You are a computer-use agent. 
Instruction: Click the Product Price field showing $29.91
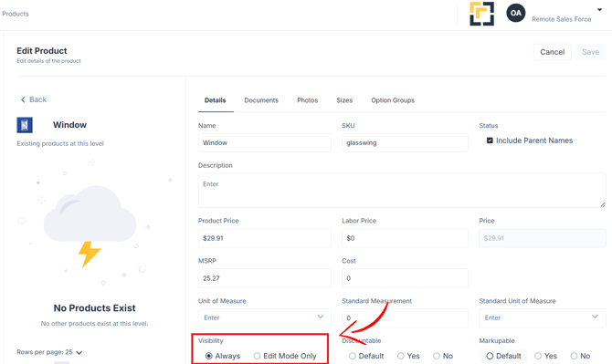[265, 238]
